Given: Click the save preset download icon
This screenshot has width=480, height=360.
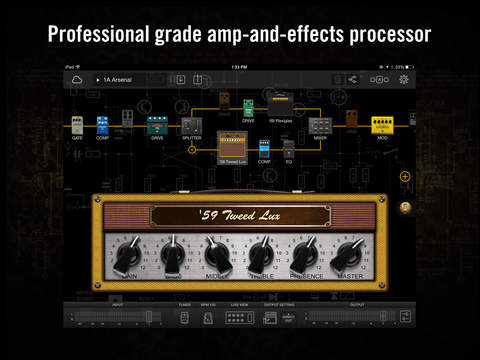Looking at the screenshot, I should [180, 80].
